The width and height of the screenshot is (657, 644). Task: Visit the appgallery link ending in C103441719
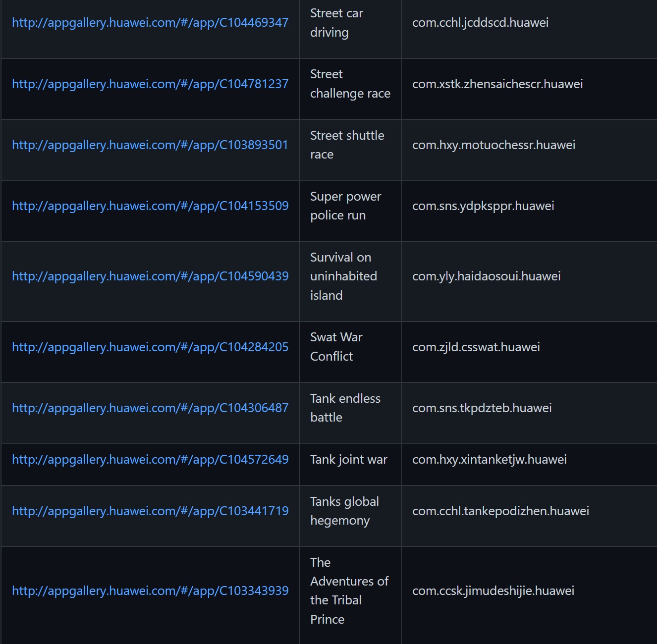(x=150, y=511)
